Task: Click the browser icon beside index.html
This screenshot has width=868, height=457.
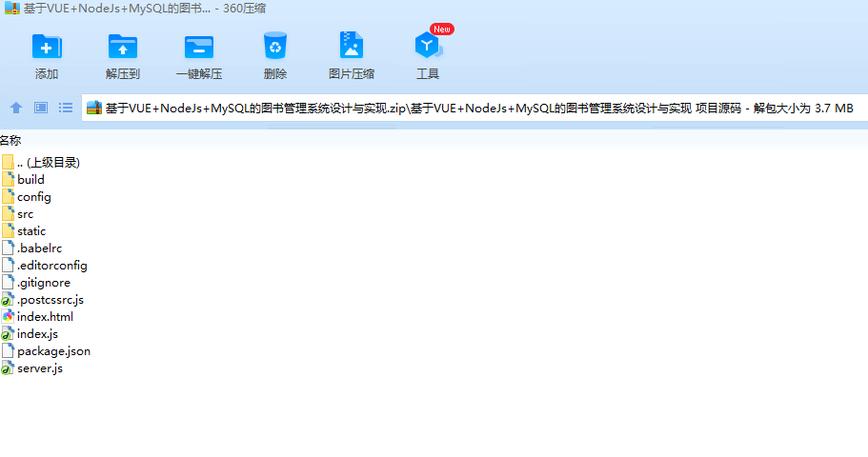Action: [x=8, y=316]
